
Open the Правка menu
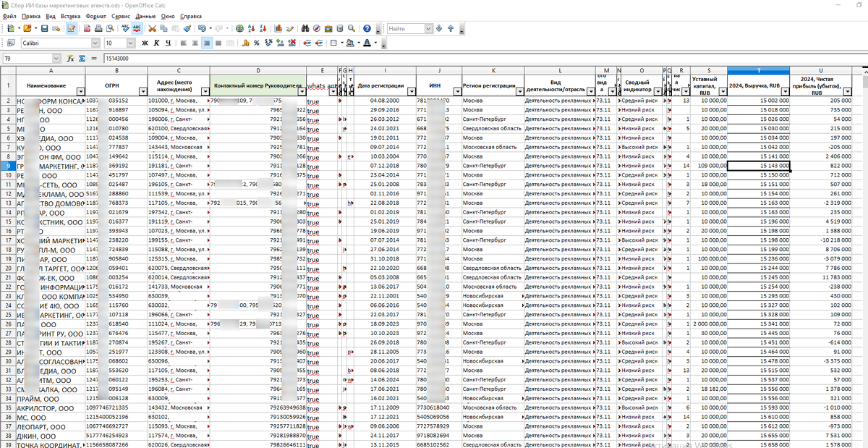tap(31, 15)
